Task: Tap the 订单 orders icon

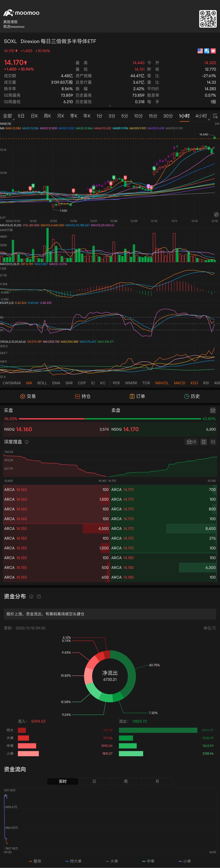Action: 132,396
